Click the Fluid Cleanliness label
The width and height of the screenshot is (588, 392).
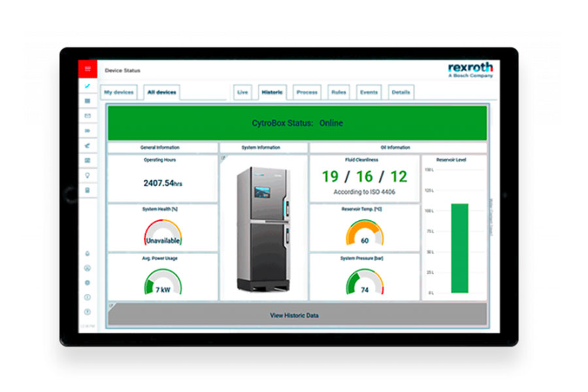[362, 160]
